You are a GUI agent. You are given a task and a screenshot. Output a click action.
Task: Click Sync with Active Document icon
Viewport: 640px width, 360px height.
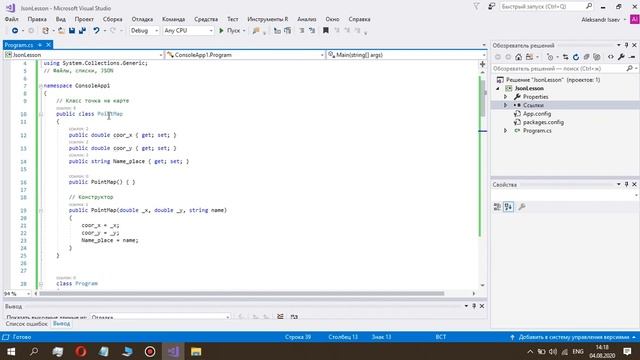565,57
